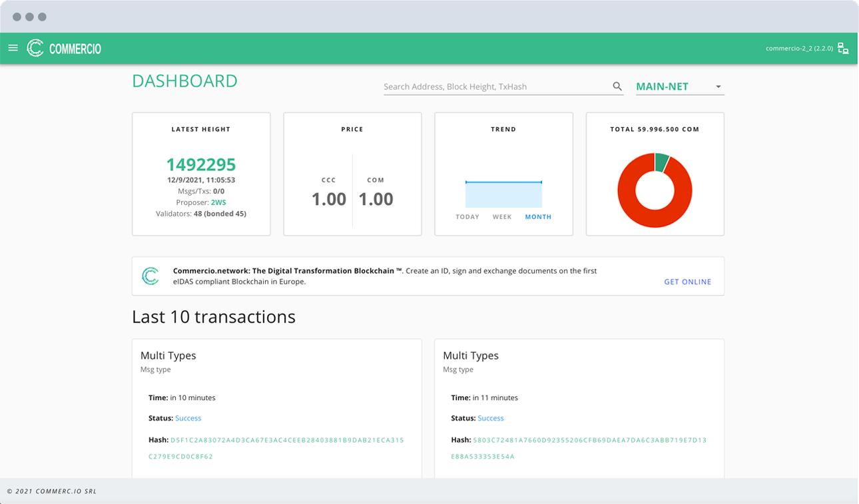This screenshot has width=859, height=504.
Task: Select the WEEK trend tab
Action: coord(502,217)
